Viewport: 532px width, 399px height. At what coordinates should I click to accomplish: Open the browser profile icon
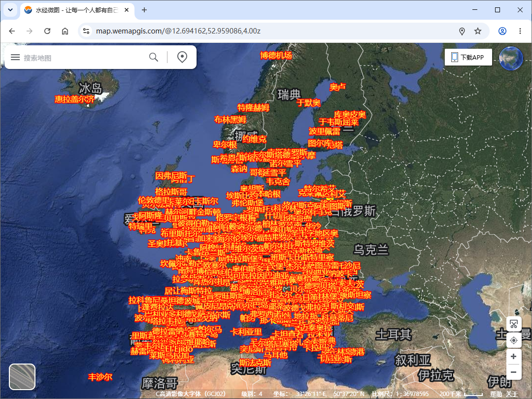[502, 31]
